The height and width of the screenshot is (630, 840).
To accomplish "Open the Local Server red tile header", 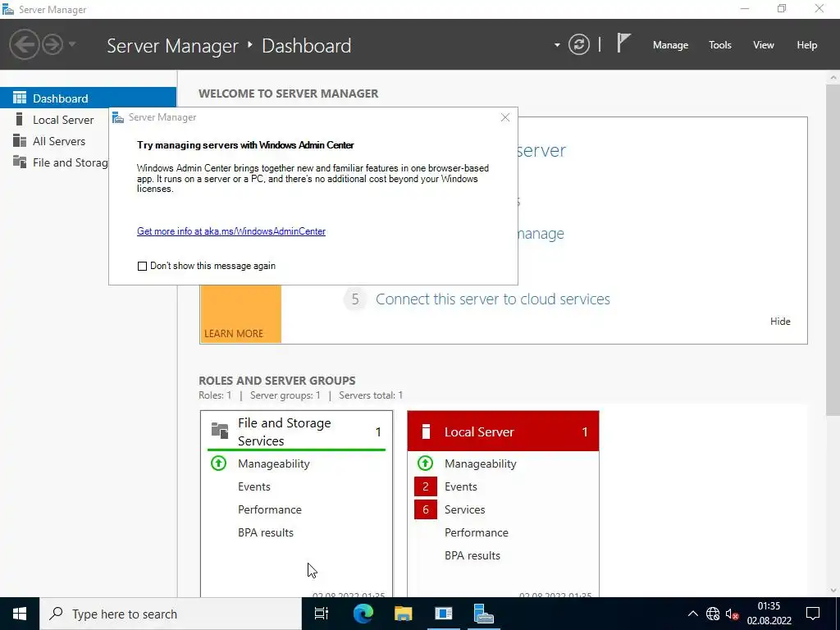I will pyautogui.click(x=503, y=431).
